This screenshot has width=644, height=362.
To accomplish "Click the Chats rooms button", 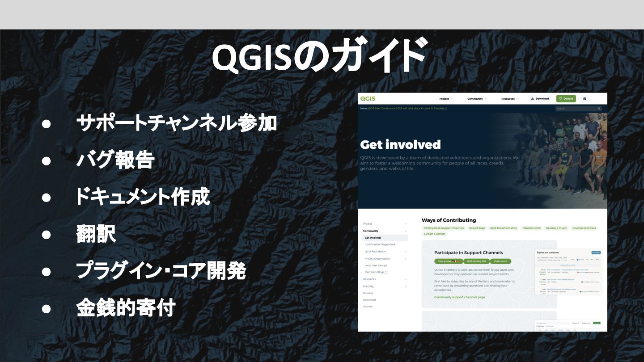I will [x=500, y=261].
